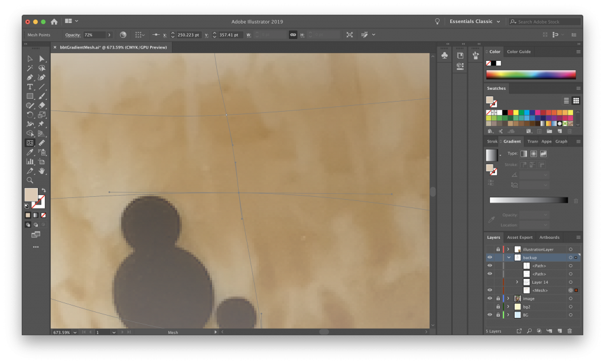Viewport: 605px width, 364px height.
Task: Delete selected layer with the trash button
Action: 569,330
